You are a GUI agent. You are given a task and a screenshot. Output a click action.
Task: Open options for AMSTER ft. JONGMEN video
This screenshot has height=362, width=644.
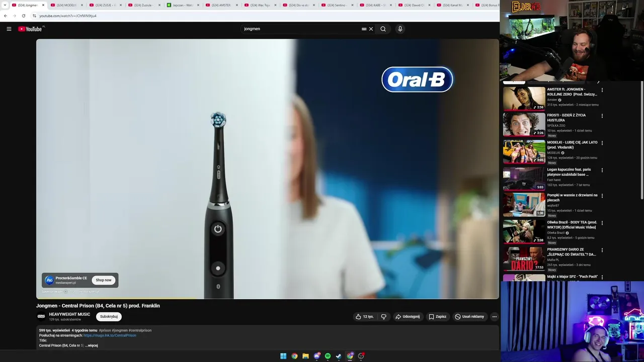tap(602, 90)
